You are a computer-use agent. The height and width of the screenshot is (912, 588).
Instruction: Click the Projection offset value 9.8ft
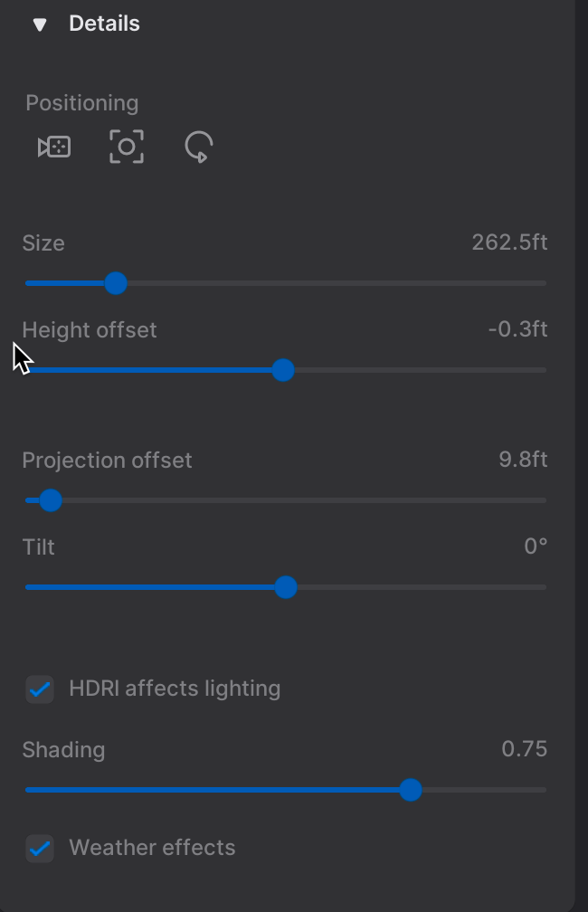pyautogui.click(x=523, y=460)
